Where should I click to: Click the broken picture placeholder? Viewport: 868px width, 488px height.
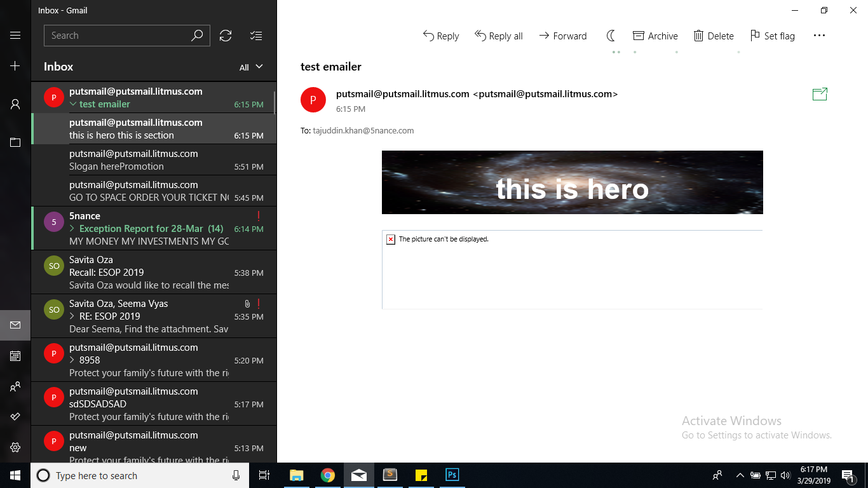coord(572,269)
